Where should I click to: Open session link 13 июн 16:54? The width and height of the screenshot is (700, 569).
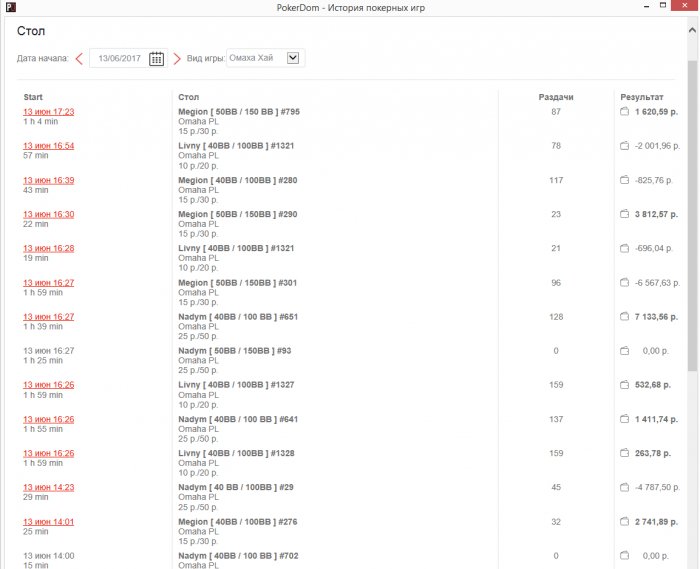click(48, 146)
